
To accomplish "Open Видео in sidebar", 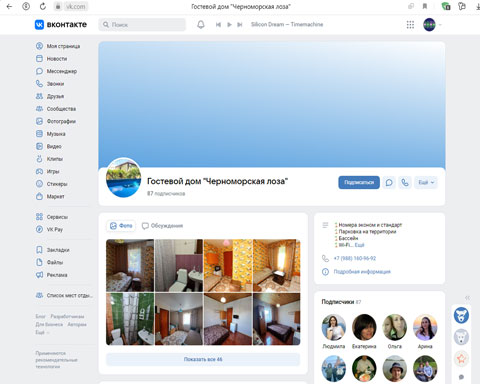I will (49, 146).
